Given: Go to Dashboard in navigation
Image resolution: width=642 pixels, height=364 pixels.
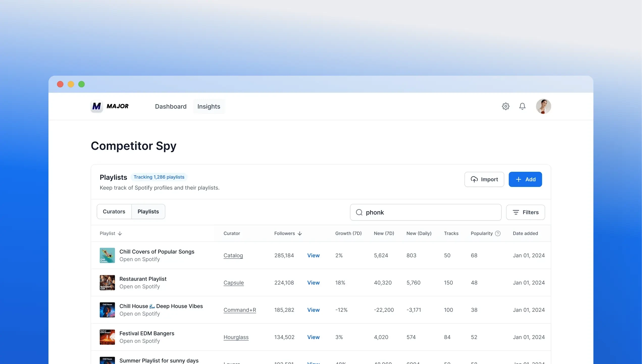Looking at the screenshot, I should [x=171, y=106].
